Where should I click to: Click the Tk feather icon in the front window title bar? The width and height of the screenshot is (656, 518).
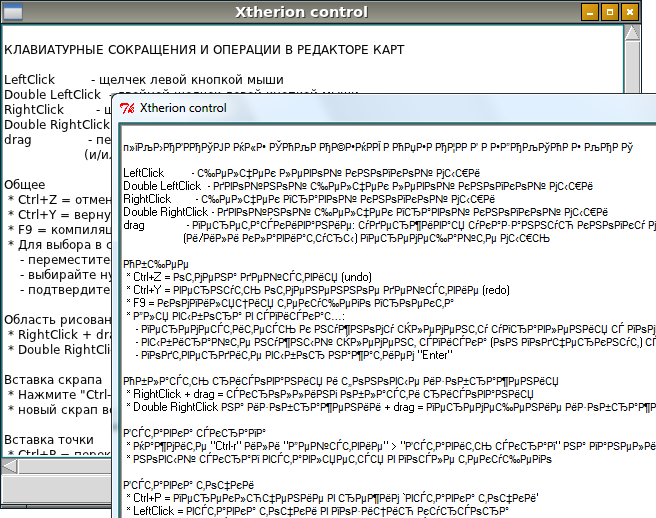pyautogui.click(x=127, y=108)
